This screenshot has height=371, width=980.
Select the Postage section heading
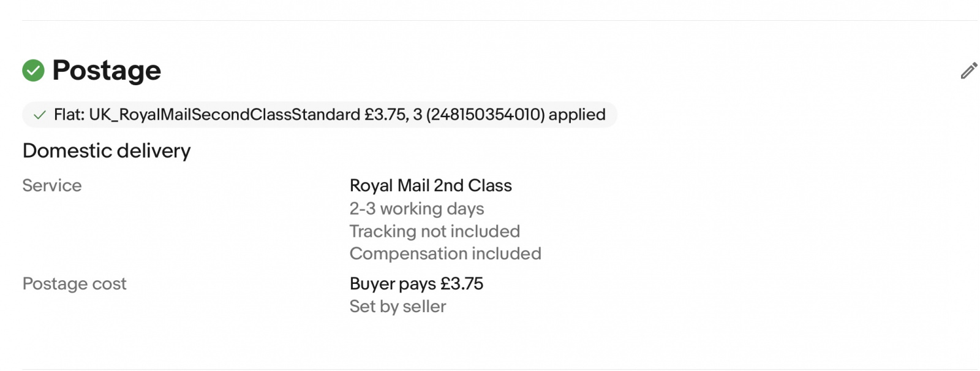pyautogui.click(x=107, y=71)
